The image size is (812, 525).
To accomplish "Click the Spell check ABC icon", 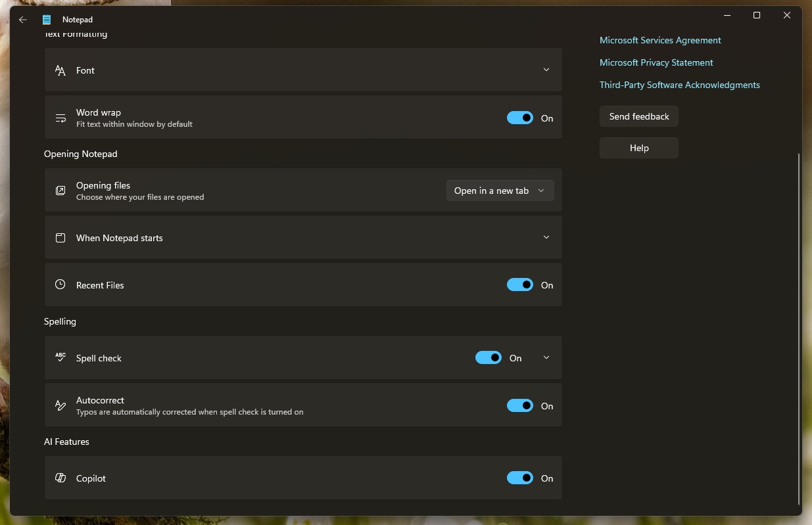I will (x=60, y=357).
